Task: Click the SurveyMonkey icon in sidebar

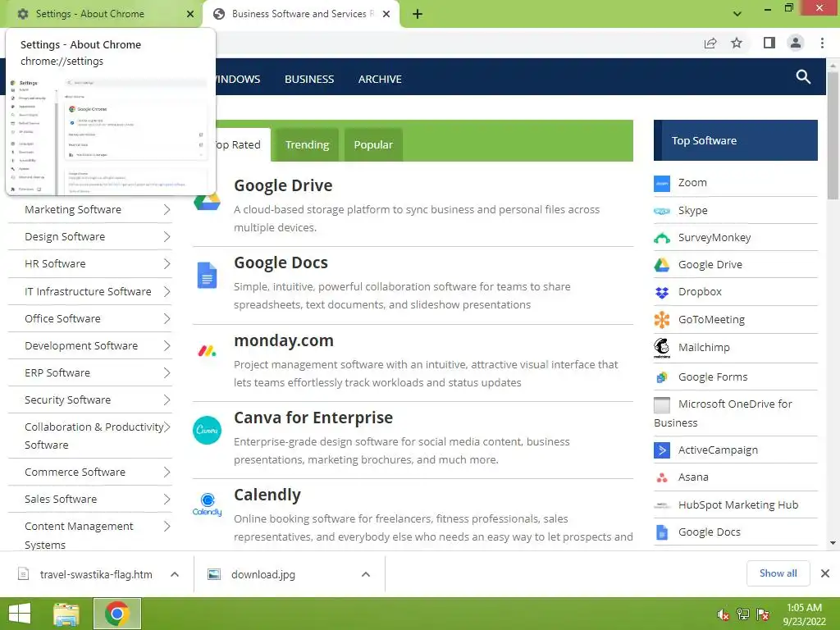Action: coord(662,239)
